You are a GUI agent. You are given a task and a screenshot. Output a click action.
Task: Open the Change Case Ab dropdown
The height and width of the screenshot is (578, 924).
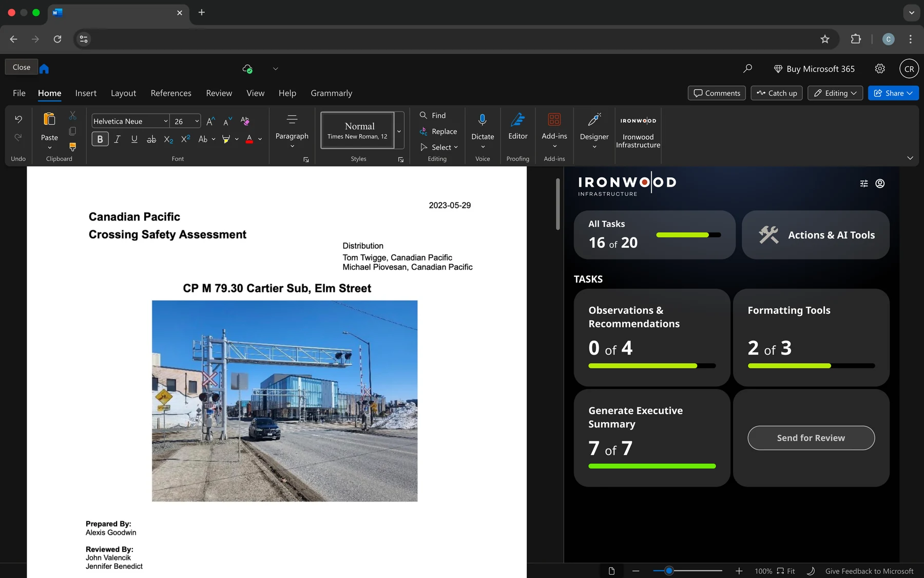[x=206, y=139]
